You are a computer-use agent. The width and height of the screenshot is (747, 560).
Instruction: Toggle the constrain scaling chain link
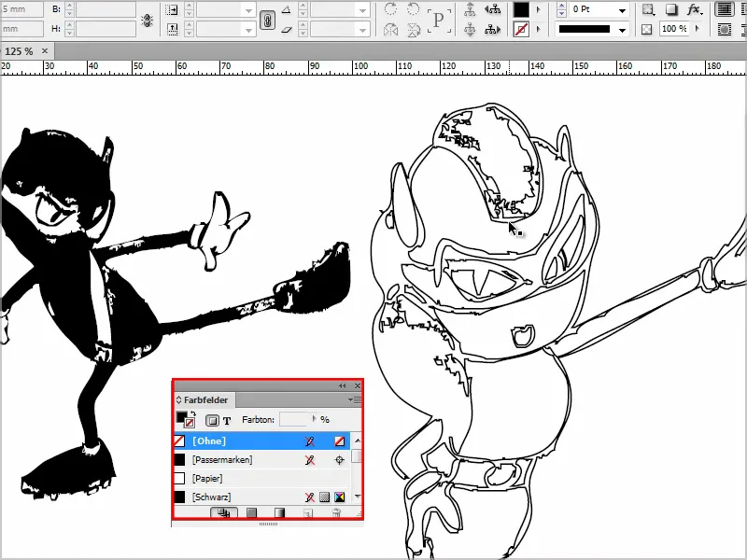[267, 20]
